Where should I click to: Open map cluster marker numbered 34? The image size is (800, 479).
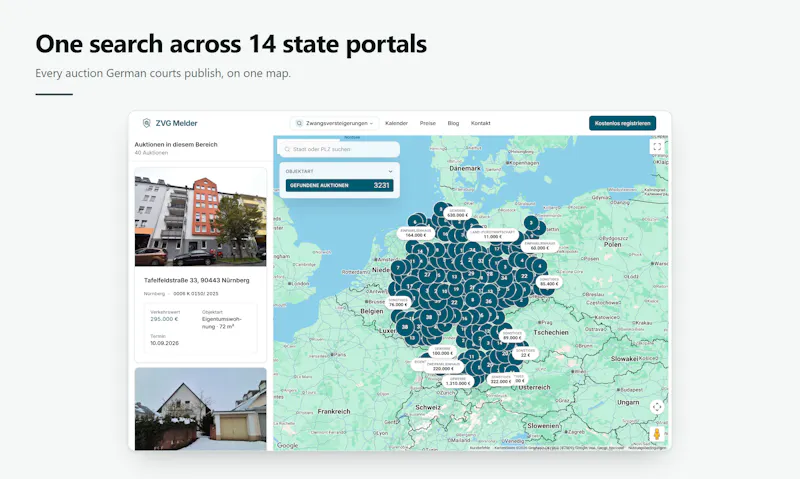[504, 278]
